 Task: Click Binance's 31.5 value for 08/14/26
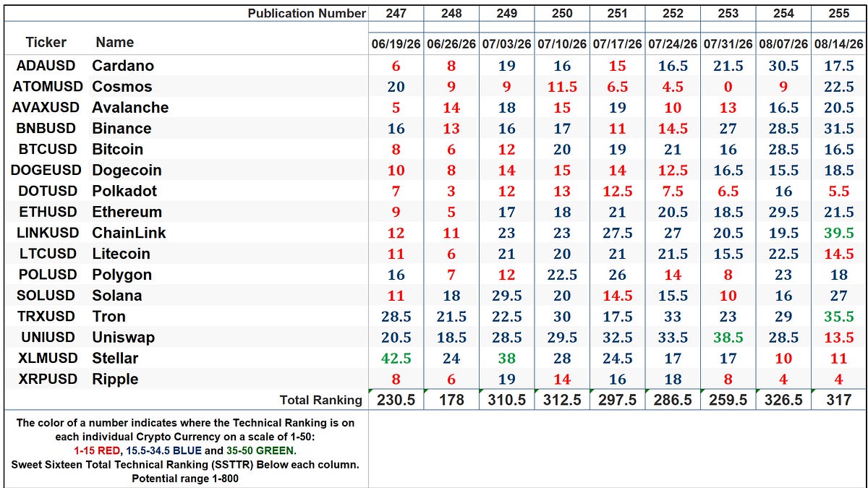[839, 129]
